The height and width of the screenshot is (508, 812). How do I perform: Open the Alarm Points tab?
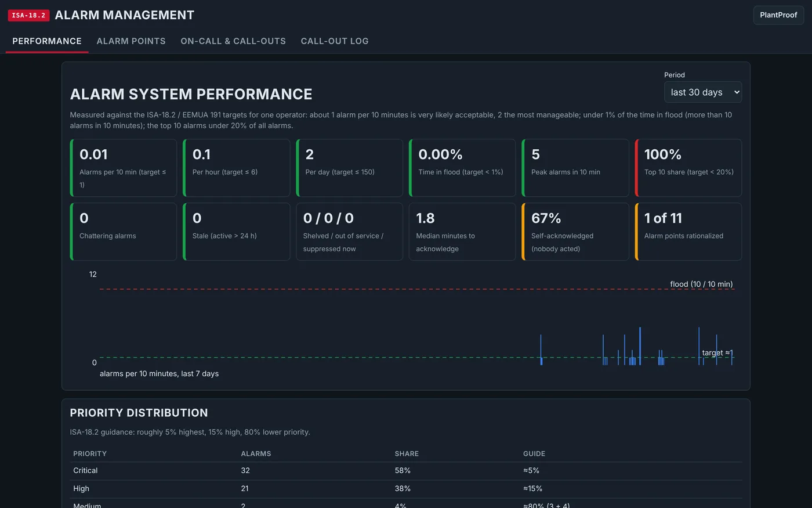point(131,41)
